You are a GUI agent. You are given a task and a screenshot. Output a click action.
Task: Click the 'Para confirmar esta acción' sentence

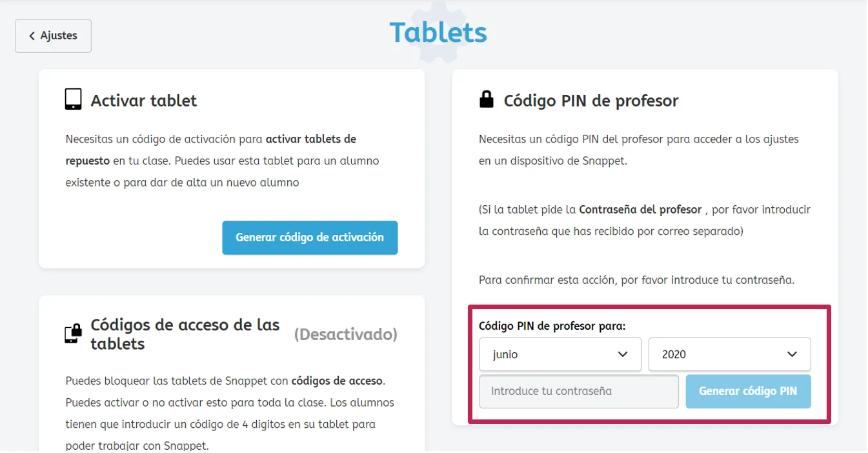click(x=636, y=280)
